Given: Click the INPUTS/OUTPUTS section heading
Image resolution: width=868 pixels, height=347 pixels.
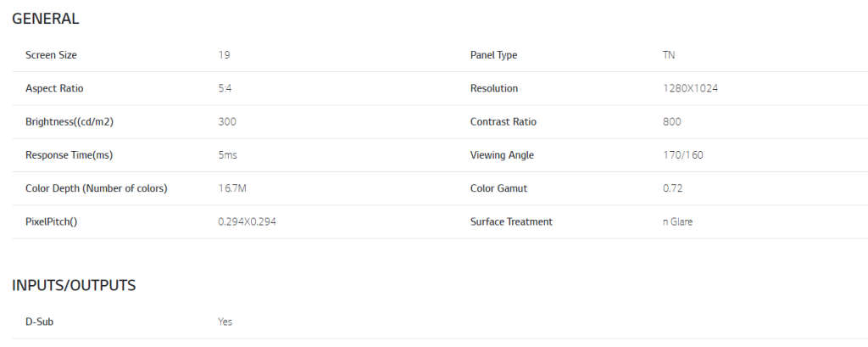Looking at the screenshot, I should point(74,285).
